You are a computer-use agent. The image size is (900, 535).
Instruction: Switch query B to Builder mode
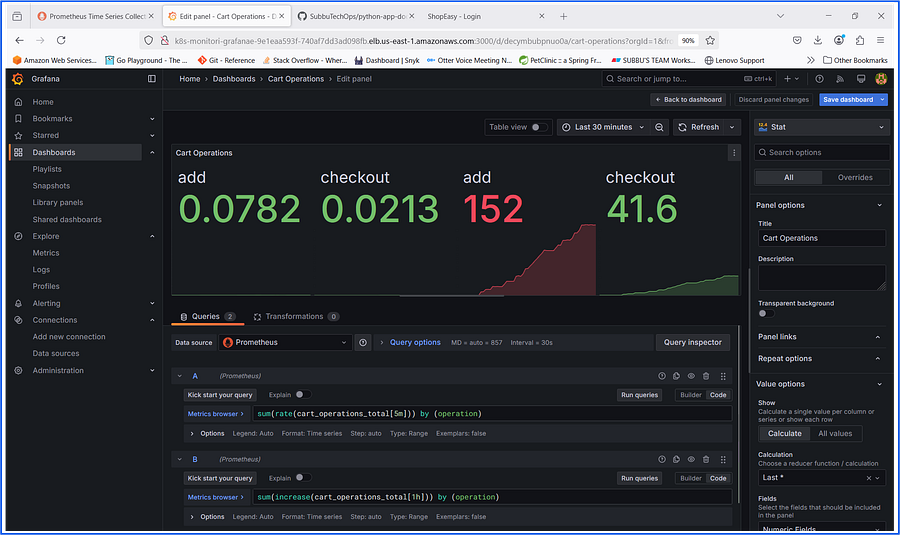point(690,478)
